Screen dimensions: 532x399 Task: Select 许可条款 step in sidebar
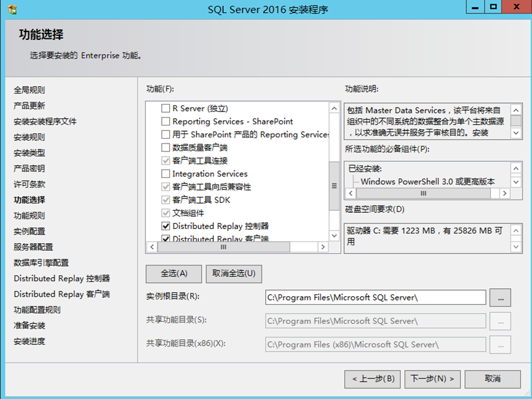pyautogui.click(x=29, y=184)
